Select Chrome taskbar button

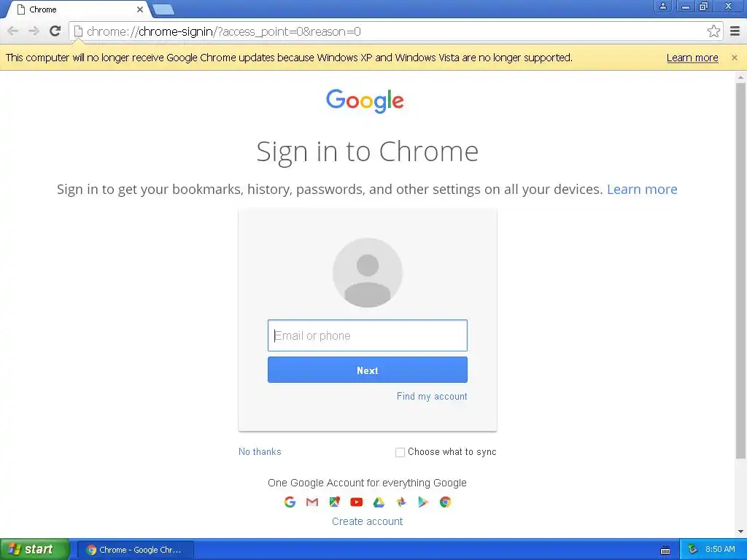click(x=136, y=550)
